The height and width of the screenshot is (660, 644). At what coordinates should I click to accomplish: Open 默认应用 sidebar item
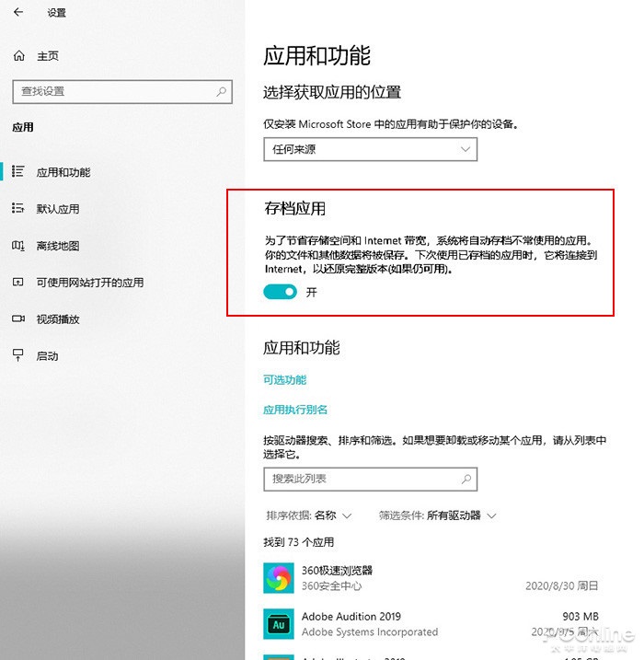coord(58,209)
